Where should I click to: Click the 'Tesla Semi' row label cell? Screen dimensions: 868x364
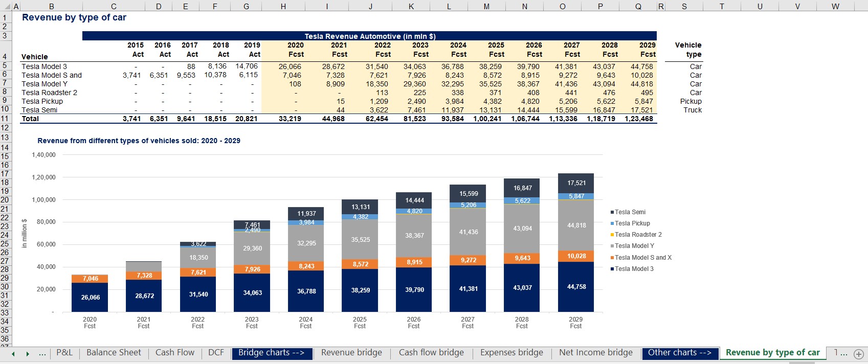click(39, 110)
